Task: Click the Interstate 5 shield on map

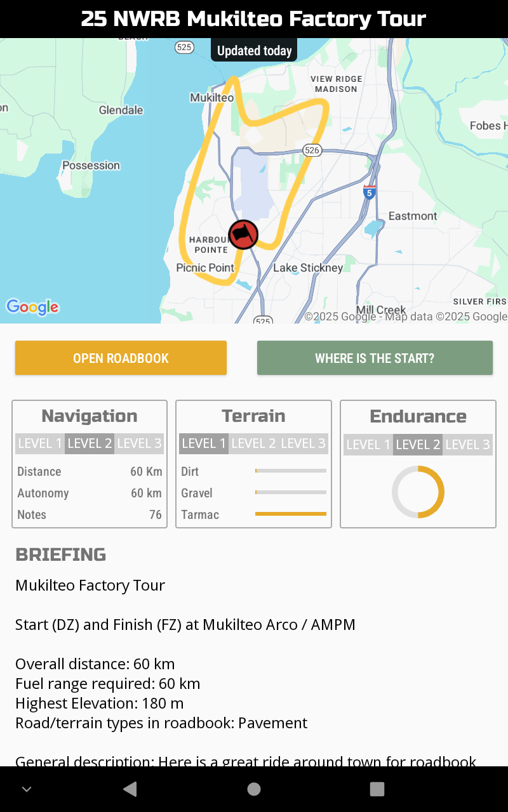Action: (x=370, y=192)
